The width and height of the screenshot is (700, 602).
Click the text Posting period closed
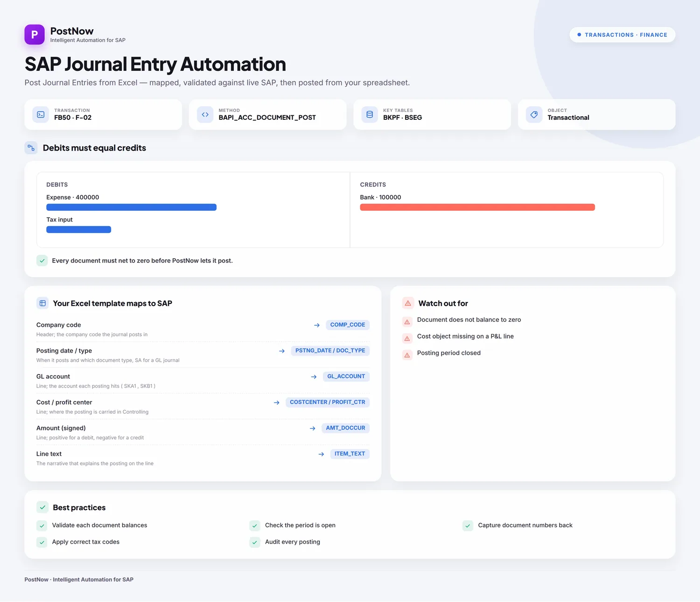point(449,353)
